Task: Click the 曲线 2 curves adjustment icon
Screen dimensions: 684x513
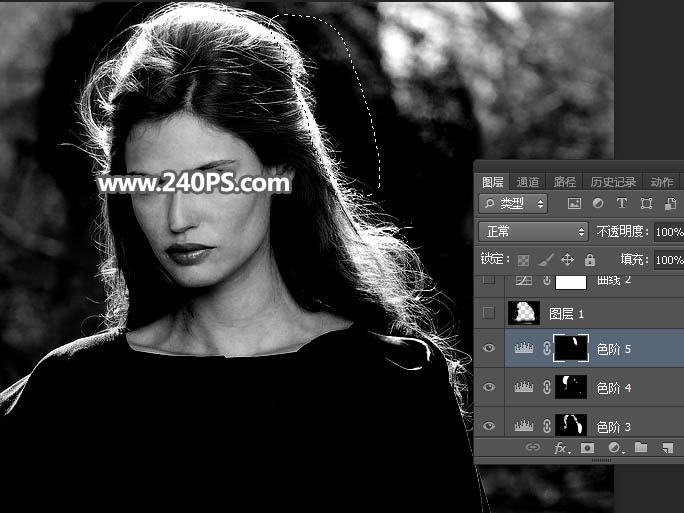Action: click(x=523, y=280)
